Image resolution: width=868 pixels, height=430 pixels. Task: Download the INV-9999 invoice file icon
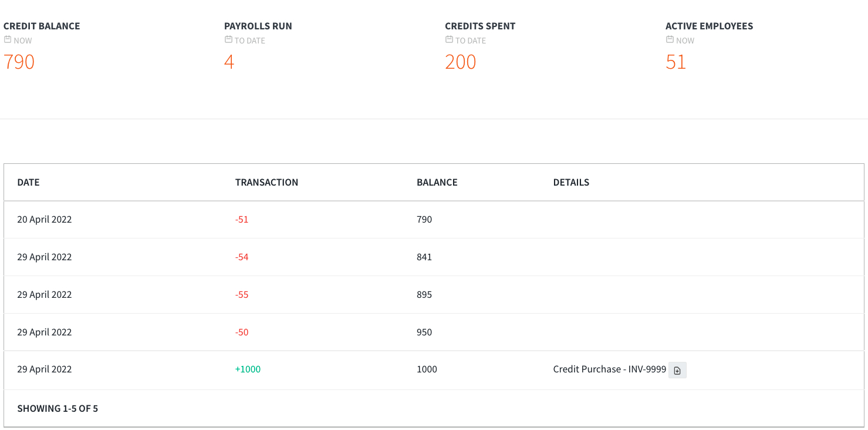tap(677, 370)
